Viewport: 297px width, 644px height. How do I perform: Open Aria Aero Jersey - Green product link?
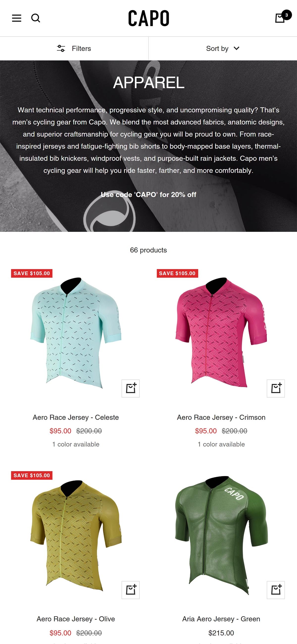[221, 619]
